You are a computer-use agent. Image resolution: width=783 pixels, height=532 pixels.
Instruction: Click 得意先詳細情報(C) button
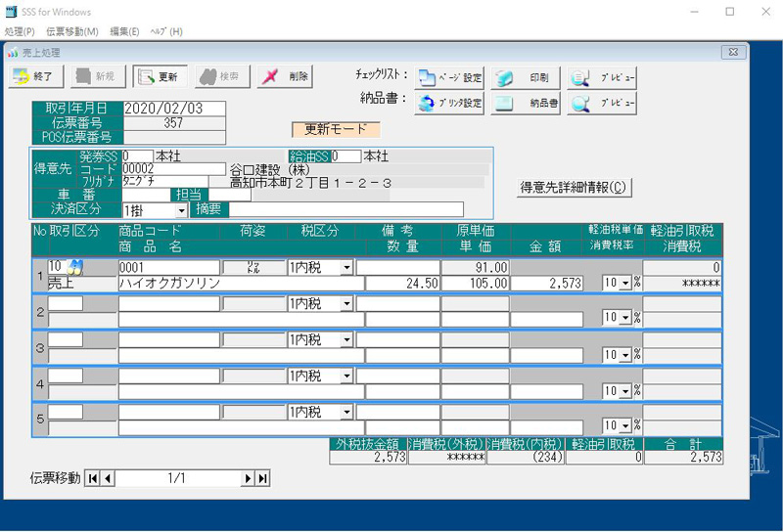[575, 187]
